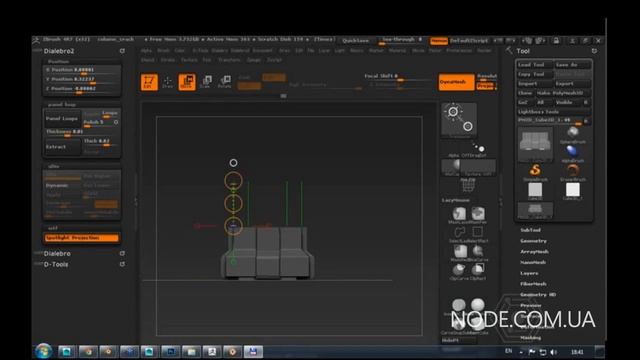Expand the D-Tools palette
The image size is (640, 360).
tap(56, 264)
